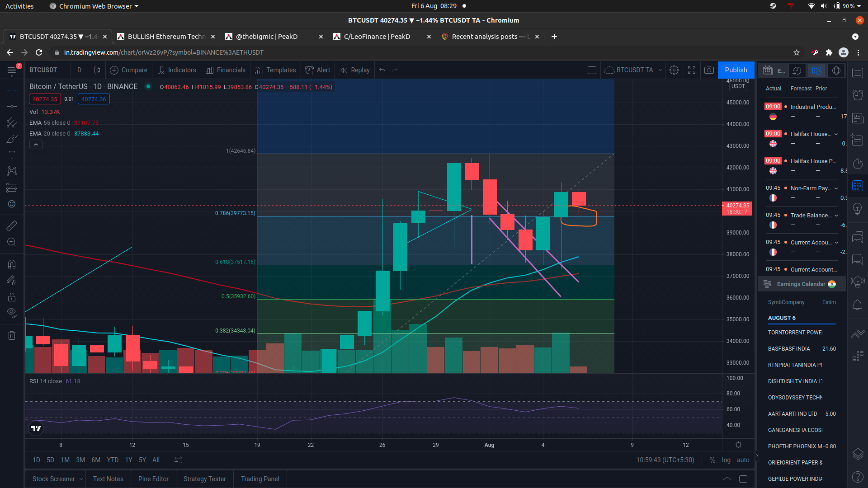Open the main hamburger menu
Viewport: 868px width, 488px height.
(12, 70)
